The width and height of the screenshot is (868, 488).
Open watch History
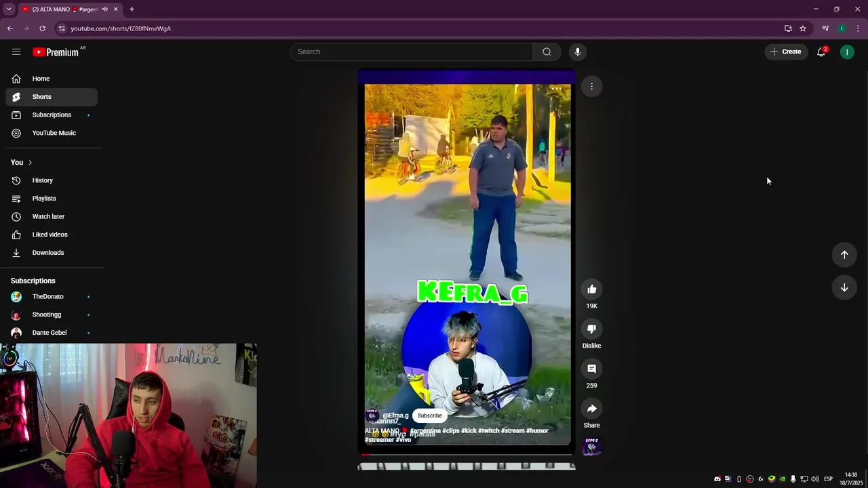52,180
